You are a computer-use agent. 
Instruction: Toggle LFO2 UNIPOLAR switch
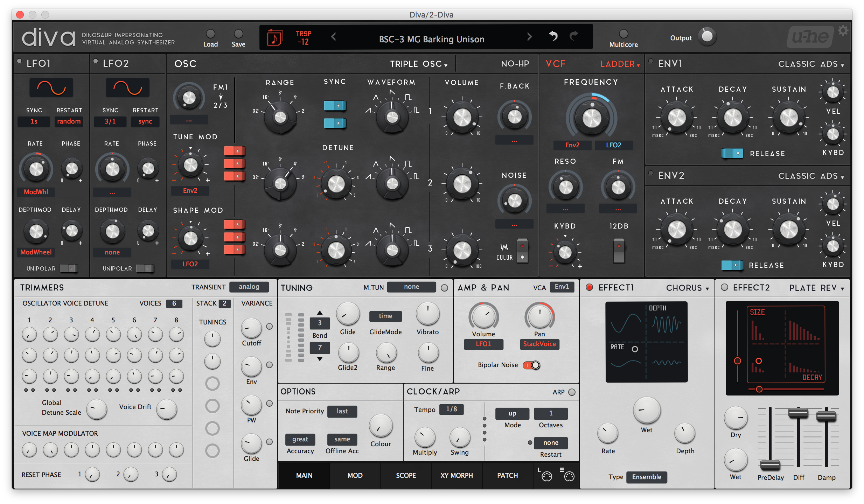tap(145, 268)
